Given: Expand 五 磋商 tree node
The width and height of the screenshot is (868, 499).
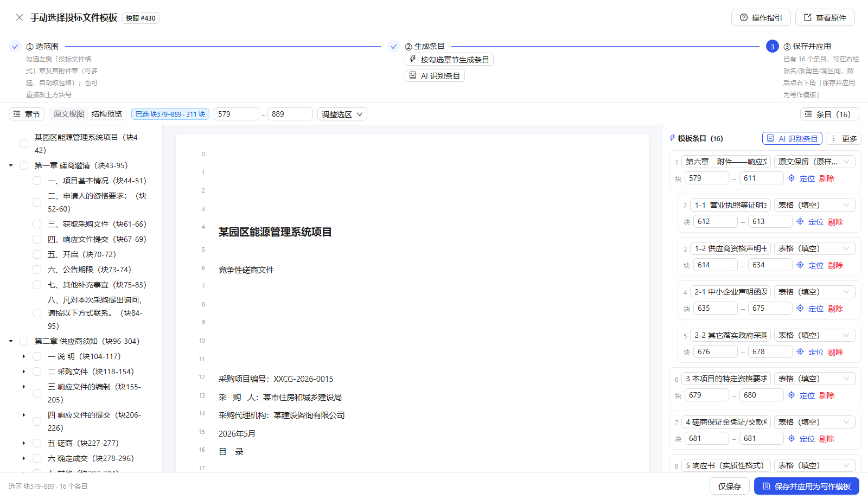Looking at the screenshot, I should coord(24,443).
